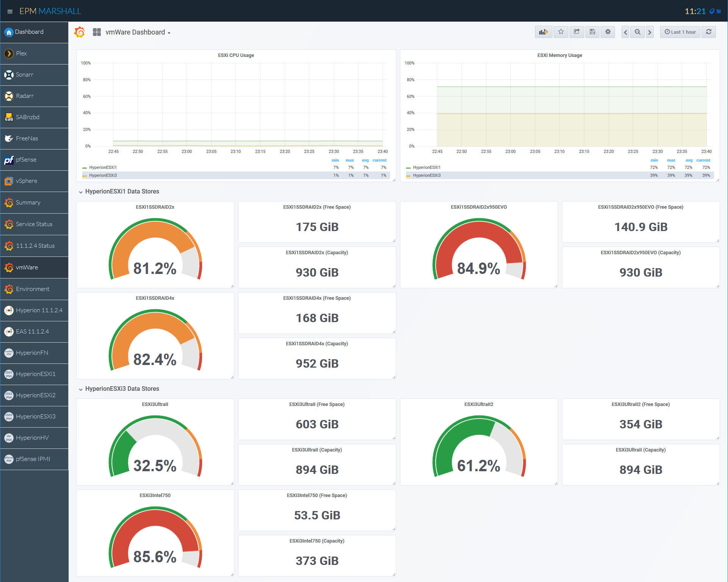The image size is (728, 582).
Task: Click the Grafana logo icon
Action: coord(80,32)
